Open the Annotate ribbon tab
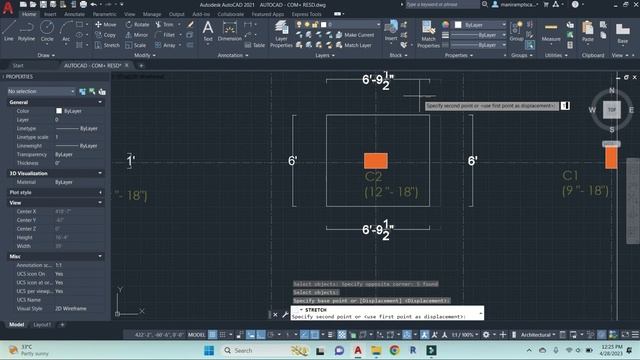Screen dimensions: 640x360 click(x=74, y=14)
